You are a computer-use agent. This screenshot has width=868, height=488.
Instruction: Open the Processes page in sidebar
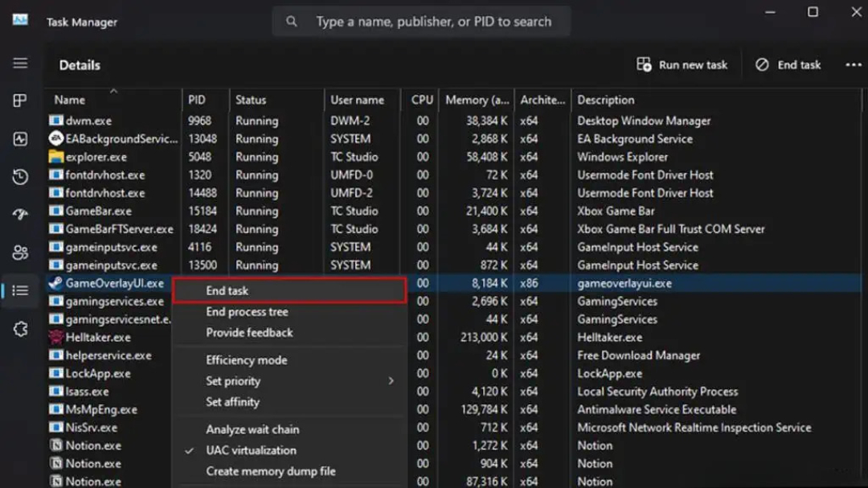click(20, 100)
